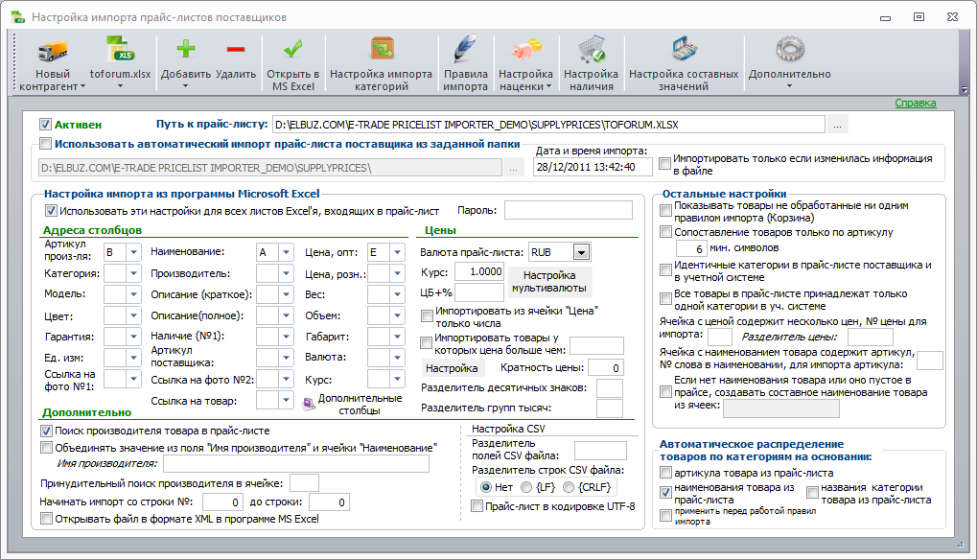The height and width of the screenshot is (560, 977).
Task: Open Настройка импорта категорий icon
Action: click(x=382, y=49)
